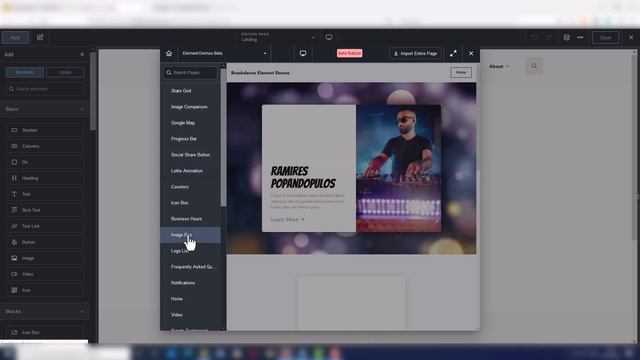This screenshot has width=640, height=360.
Task: Open the Element Demos Beta dropdown
Action: [x=224, y=53]
